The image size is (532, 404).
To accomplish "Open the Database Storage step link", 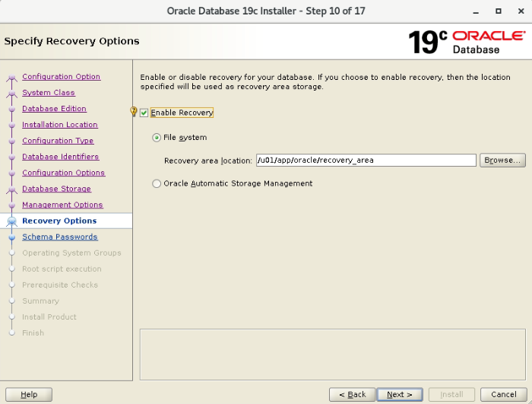I will tap(56, 189).
